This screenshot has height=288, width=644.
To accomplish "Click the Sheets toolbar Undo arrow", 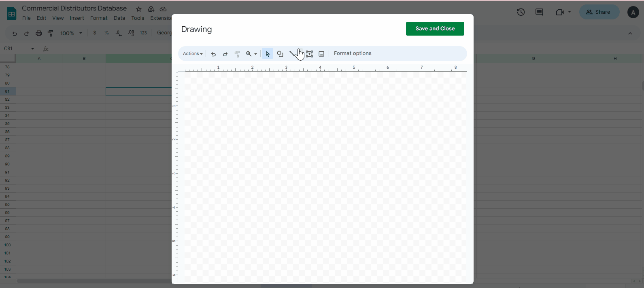I will tap(15, 33).
